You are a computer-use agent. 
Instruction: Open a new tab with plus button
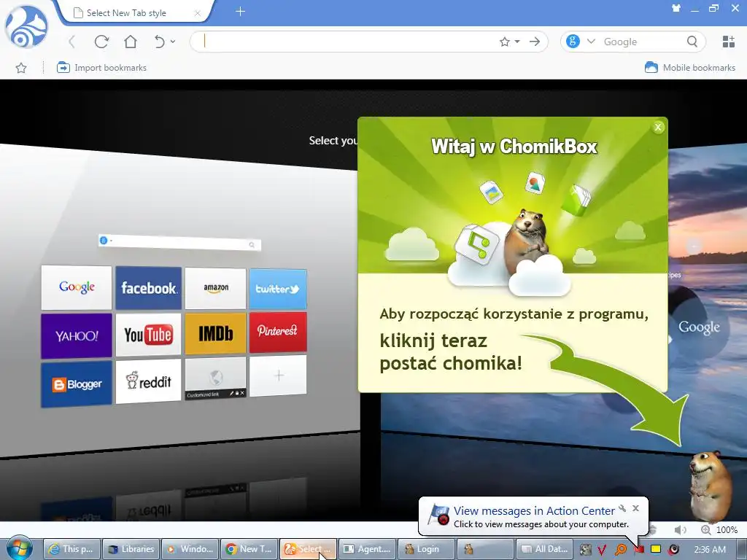[x=240, y=12]
